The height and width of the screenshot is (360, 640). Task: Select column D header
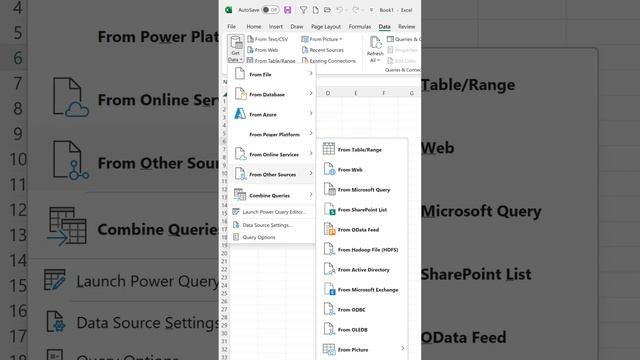click(328, 93)
